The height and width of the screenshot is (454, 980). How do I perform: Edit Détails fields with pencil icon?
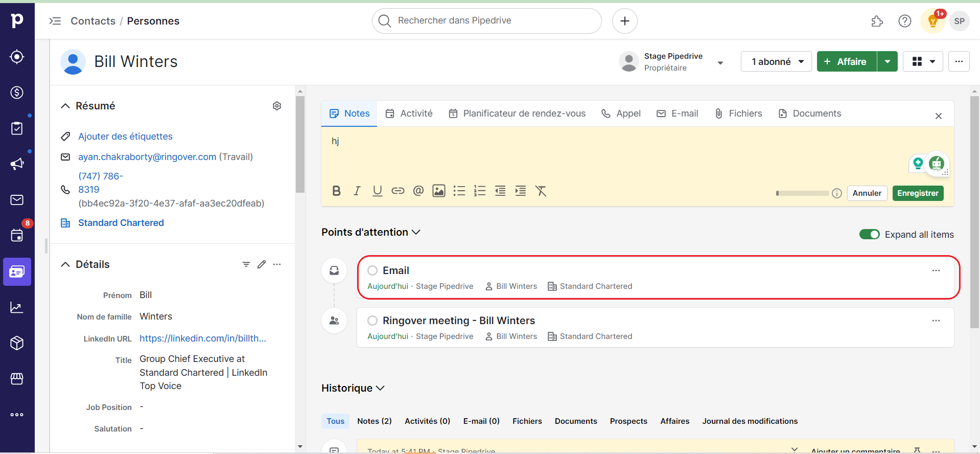tap(262, 264)
